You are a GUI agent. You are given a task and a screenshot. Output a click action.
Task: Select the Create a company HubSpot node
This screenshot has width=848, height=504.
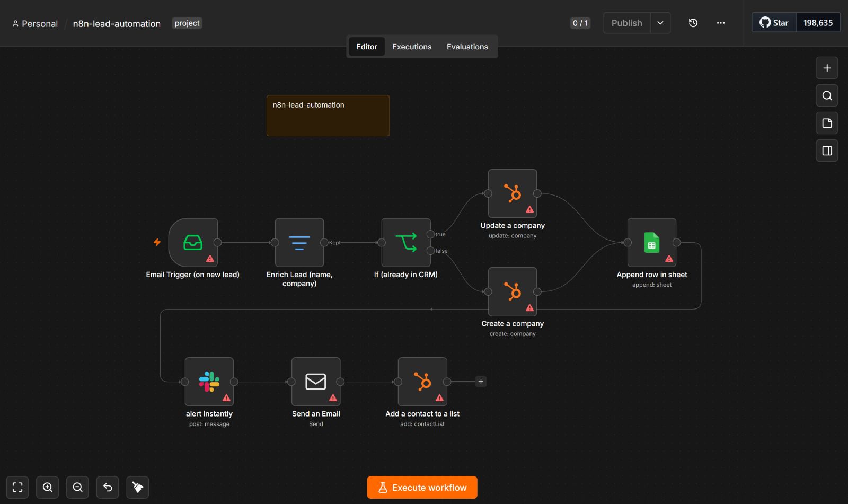(x=513, y=291)
